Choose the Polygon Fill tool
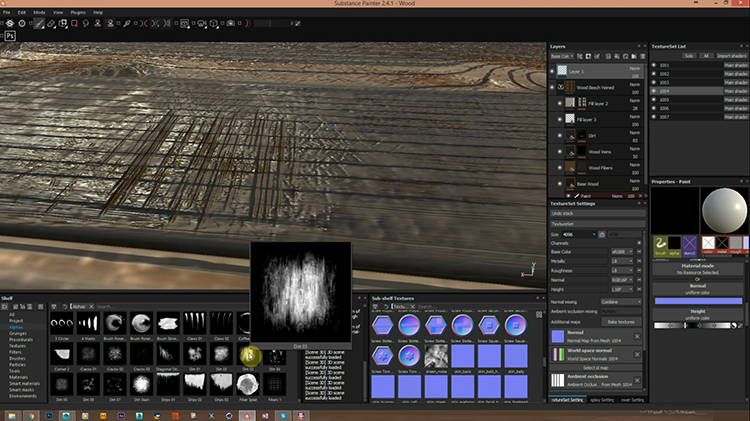750x421 pixels. click(x=74, y=23)
